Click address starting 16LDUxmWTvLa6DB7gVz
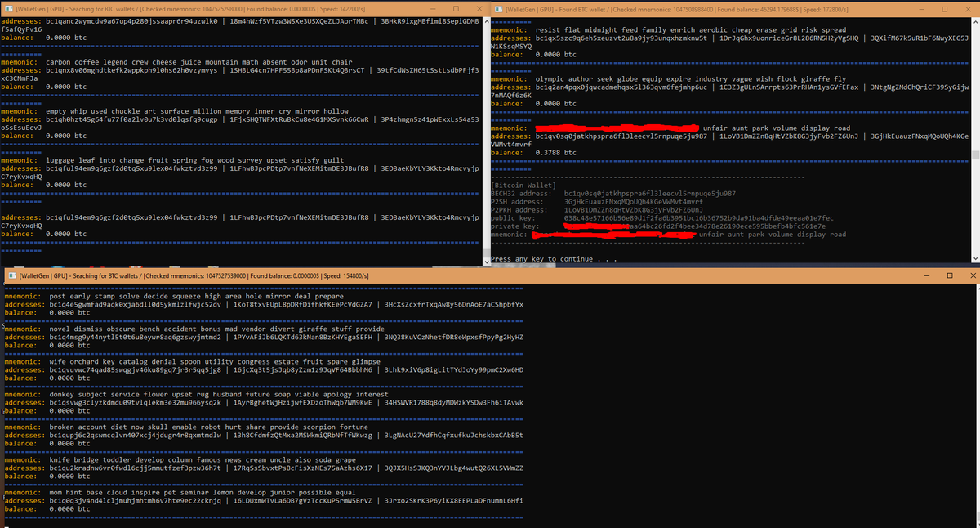Screen dimensions: 980x528 [x=303, y=501]
